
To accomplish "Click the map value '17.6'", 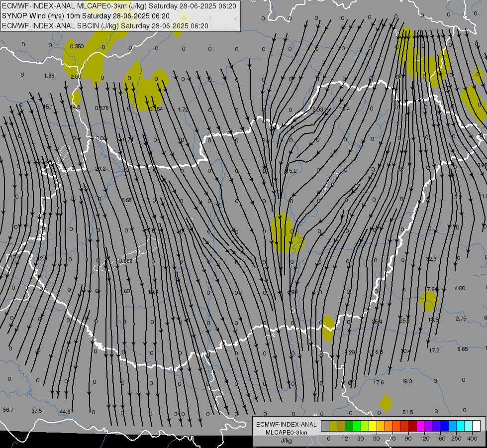I will tap(379, 382).
